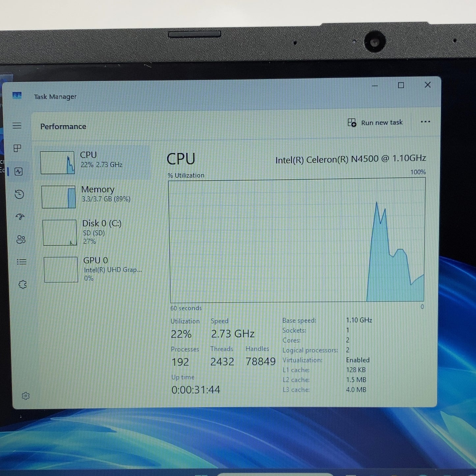
Task: Go to the Processes page icon
Action: click(17, 148)
